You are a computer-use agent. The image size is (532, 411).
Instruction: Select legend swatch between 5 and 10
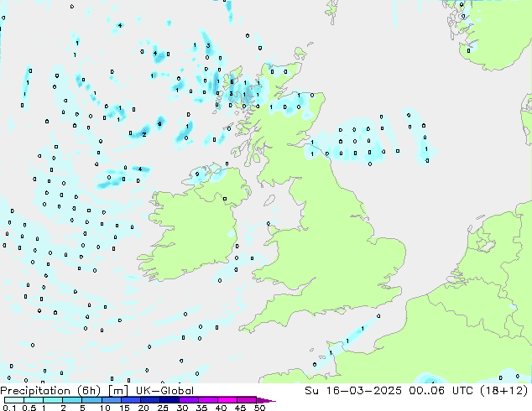click(x=91, y=400)
